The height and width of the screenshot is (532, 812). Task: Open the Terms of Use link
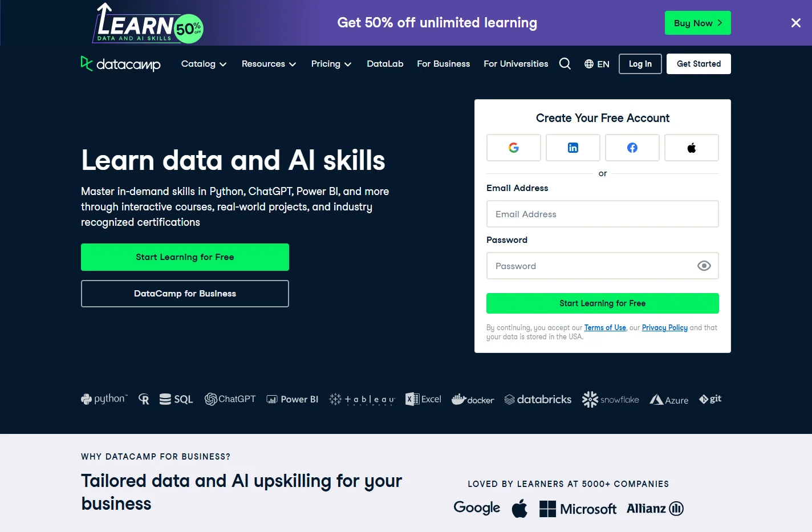coord(605,328)
